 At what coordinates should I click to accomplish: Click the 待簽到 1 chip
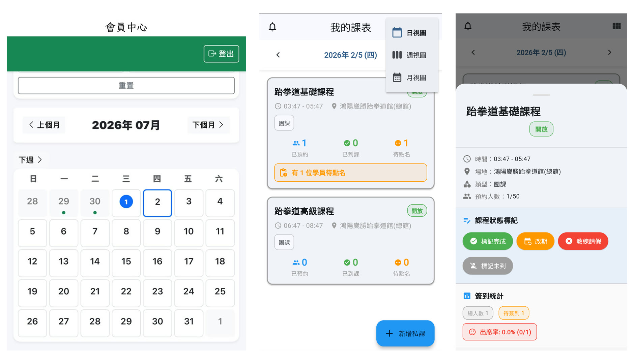514,313
